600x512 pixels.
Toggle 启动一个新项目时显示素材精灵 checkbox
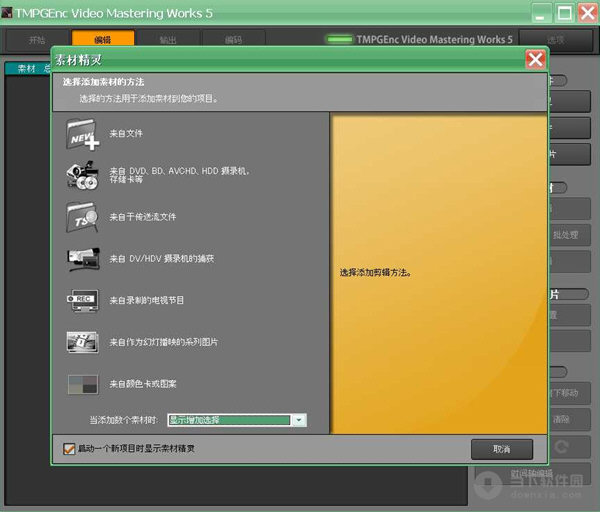coord(69,448)
